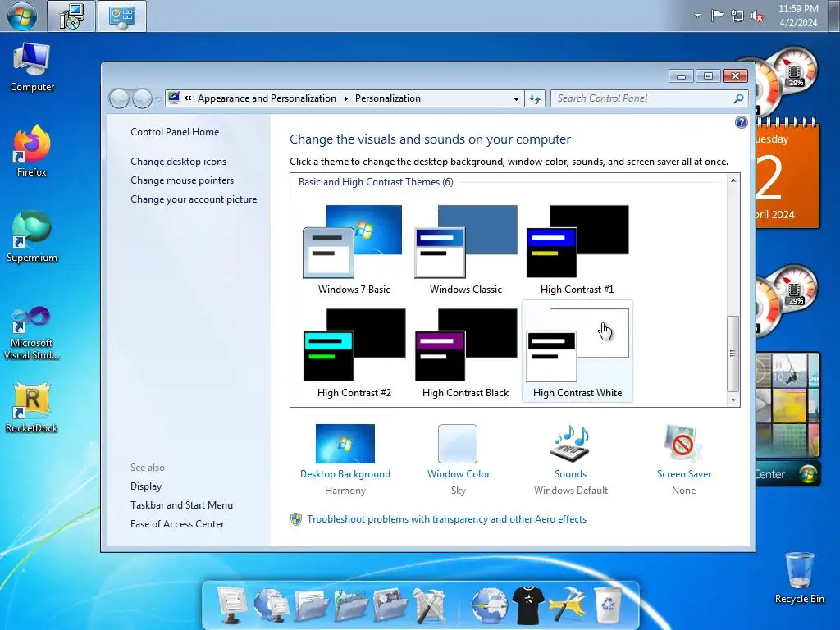Open the Windows Start orb
Image resolution: width=840 pixels, height=630 pixels.
pos(22,16)
